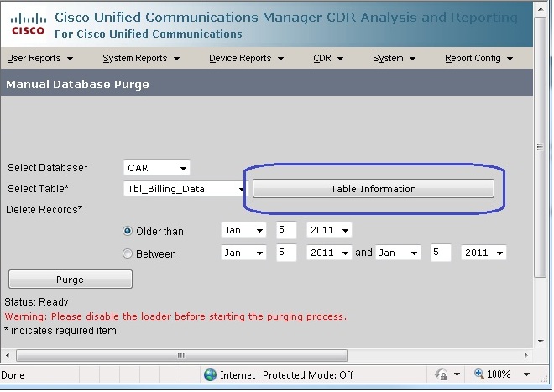Select the Between radio button
554x392 pixels.
coord(128,253)
